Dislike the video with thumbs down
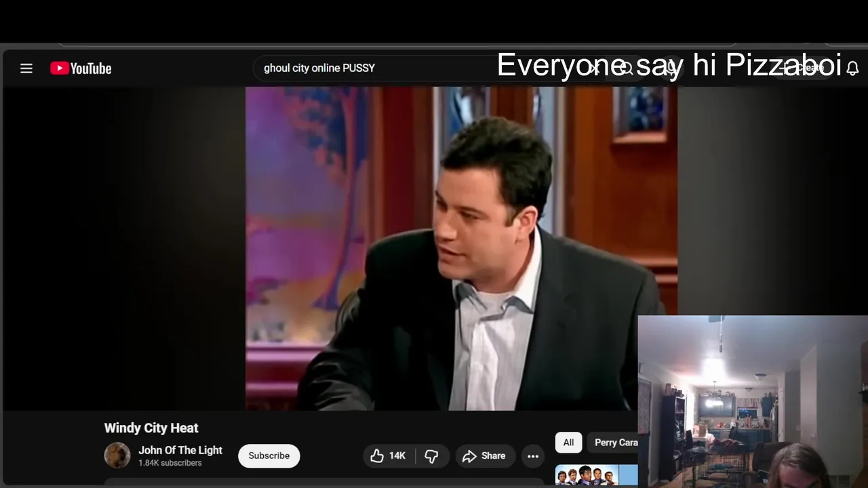The image size is (868, 488). (431, 456)
